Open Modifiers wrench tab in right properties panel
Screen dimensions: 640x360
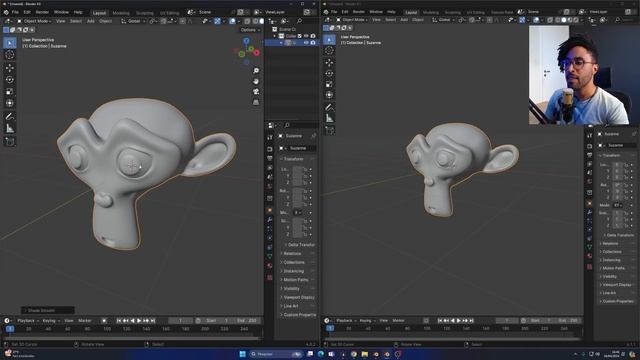click(589, 212)
